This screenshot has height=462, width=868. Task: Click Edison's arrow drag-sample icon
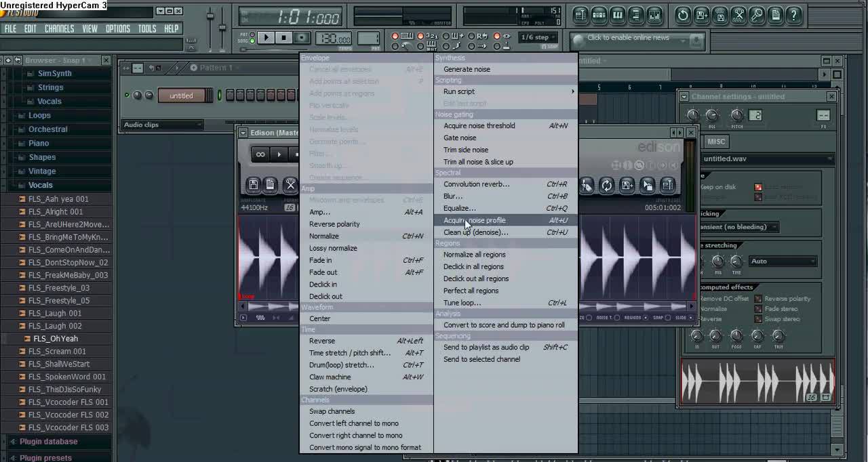648,185
